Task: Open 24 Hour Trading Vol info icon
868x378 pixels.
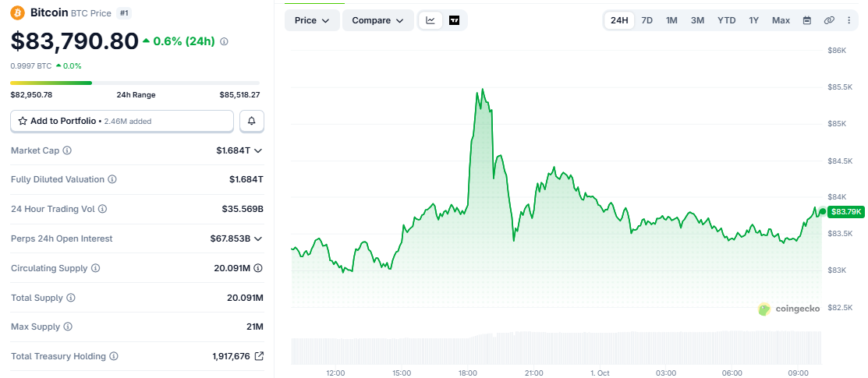Action: [x=102, y=209]
